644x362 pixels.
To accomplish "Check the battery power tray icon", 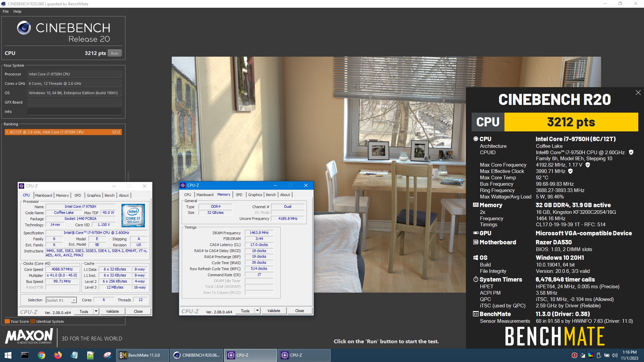I will pos(607,355).
